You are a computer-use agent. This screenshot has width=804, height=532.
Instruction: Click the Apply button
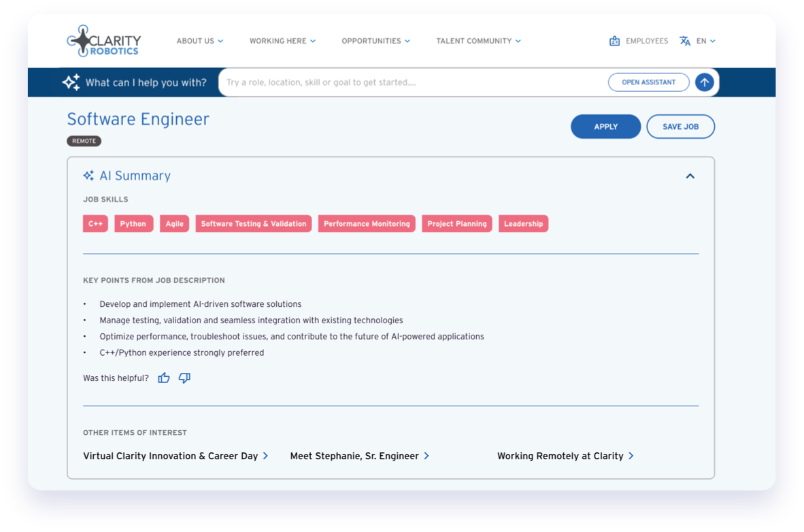point(605,127)
